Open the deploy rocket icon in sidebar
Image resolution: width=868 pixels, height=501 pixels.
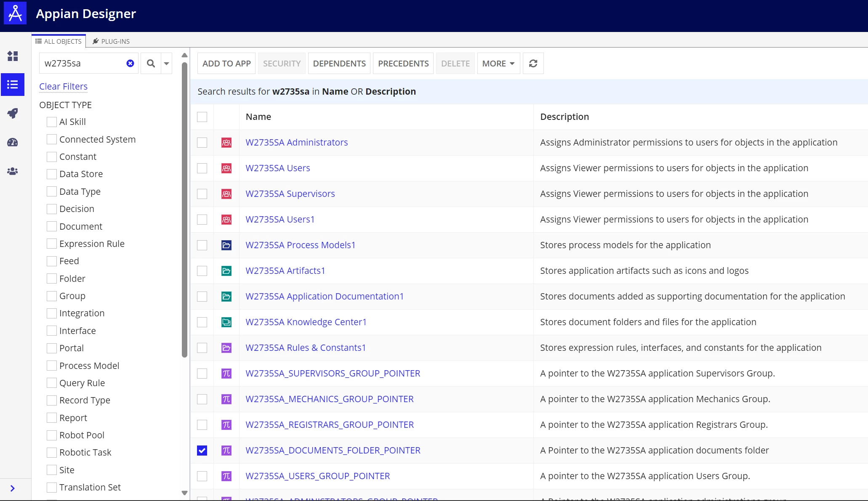(13, 113)
